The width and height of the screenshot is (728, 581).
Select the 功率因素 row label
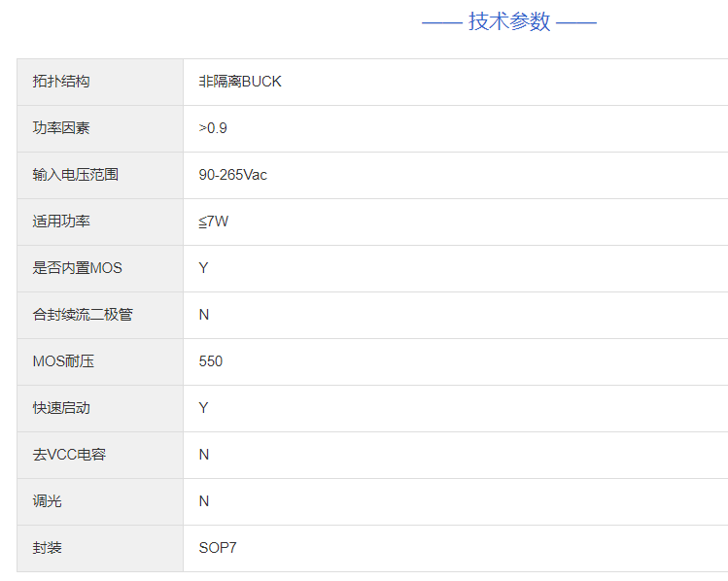pyautogui.click(x=61, y=128)
